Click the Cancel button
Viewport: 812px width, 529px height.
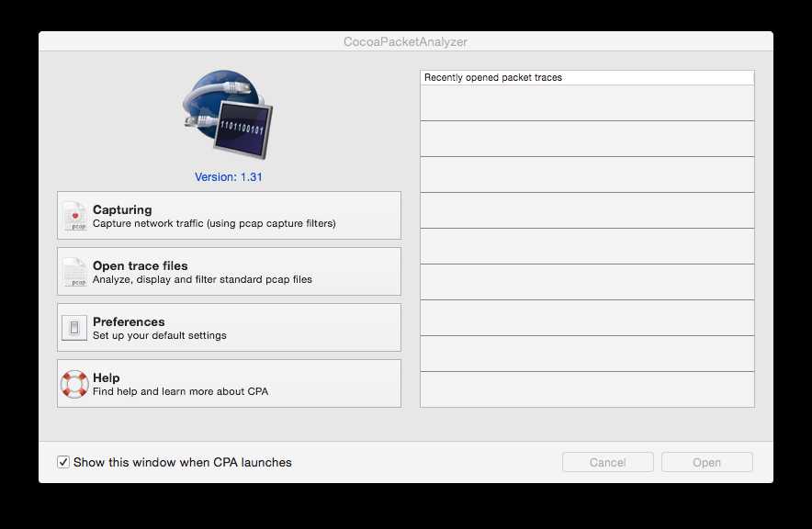(x=608, y=462)
